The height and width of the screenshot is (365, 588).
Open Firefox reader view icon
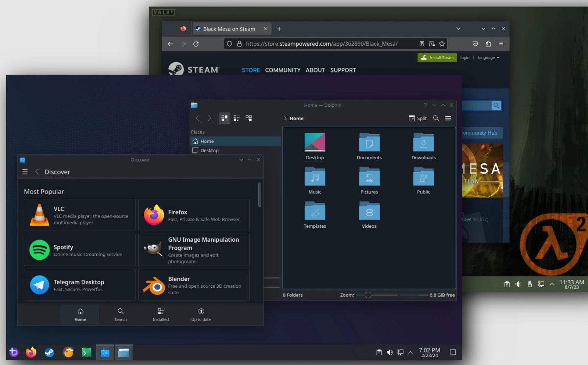(422, 43)
